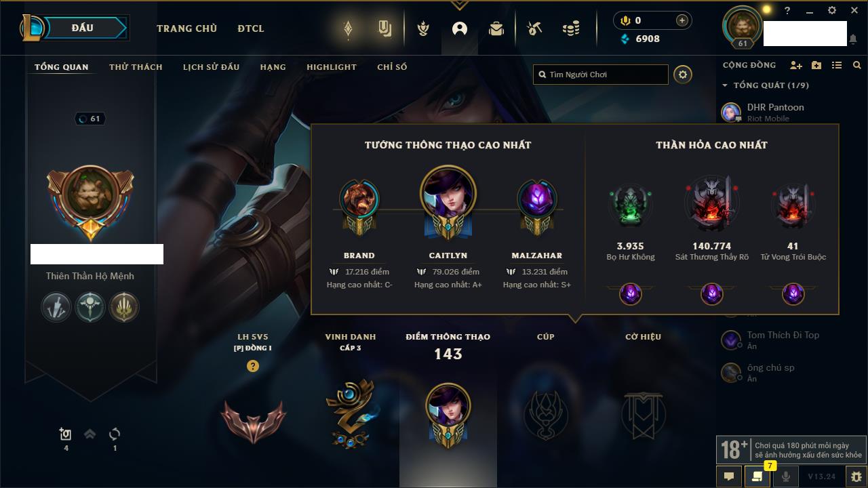This screenshot has width=868, height=488.
Task: Open the missions icon with badge 7
Action: click(757, 476)
